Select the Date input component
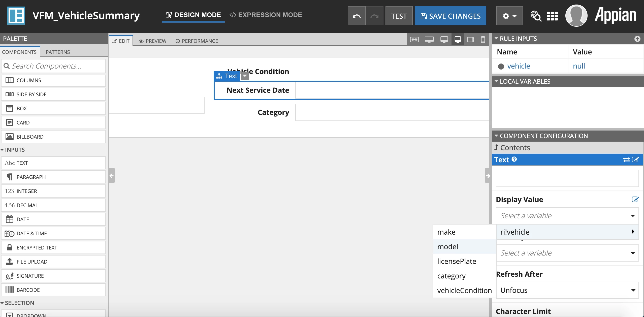Image resolution: width=644 pixels, height=317 pixels. point(53,219)
